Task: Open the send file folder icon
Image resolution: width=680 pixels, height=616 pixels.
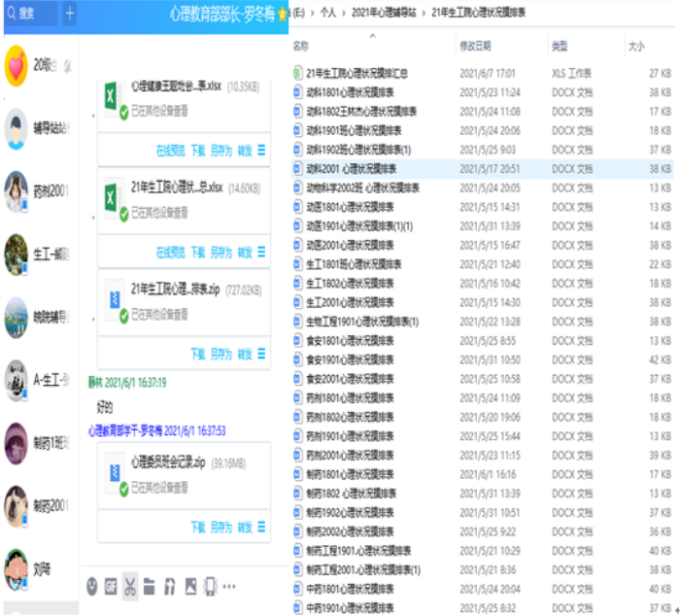Action: (x=150, y=586)
